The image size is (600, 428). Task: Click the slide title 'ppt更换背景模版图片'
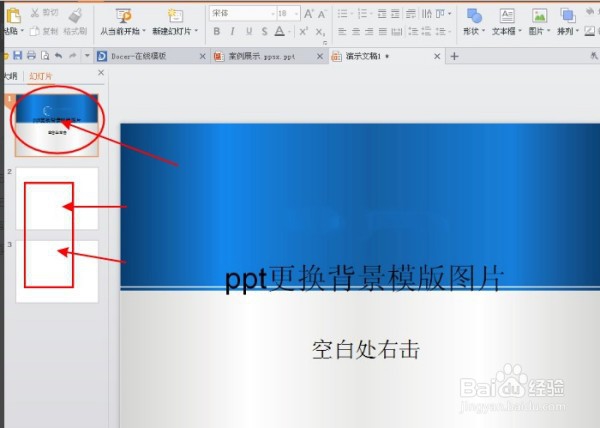(x=364, y=278)
